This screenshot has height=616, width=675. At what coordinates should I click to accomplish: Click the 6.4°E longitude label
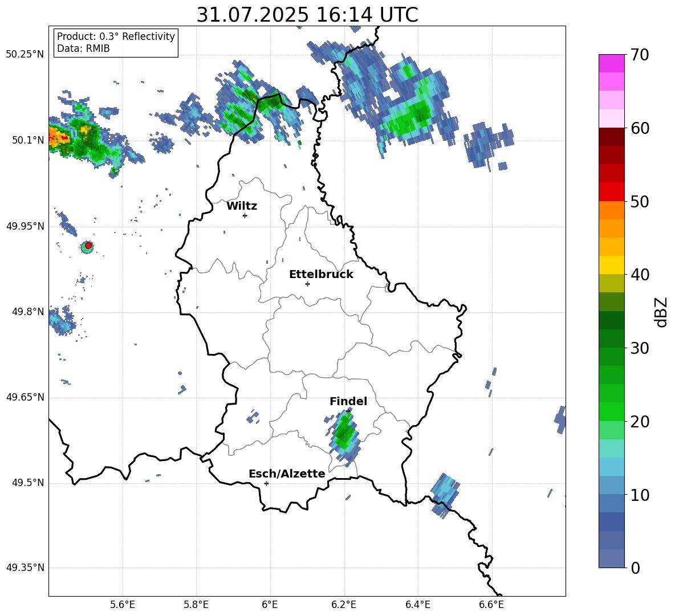coord(417,605)
